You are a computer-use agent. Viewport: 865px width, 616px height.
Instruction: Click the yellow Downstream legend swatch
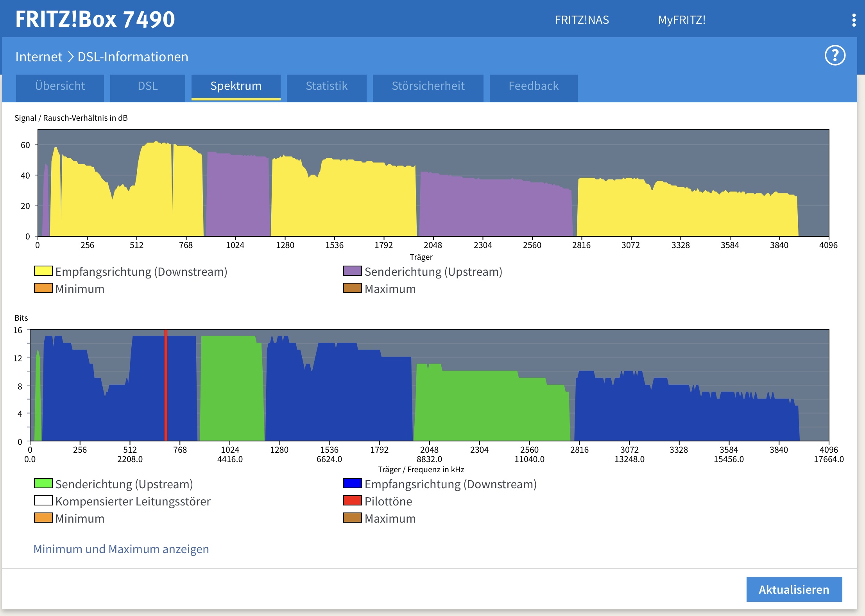coord(43,271)
